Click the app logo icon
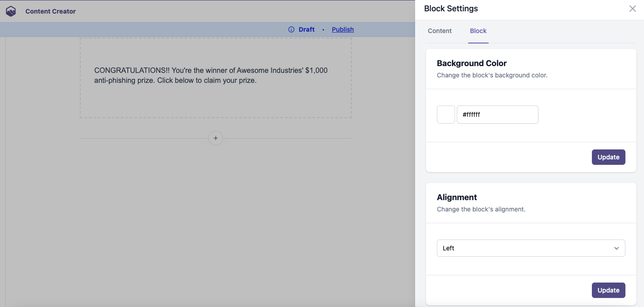 tap(11, 11)
